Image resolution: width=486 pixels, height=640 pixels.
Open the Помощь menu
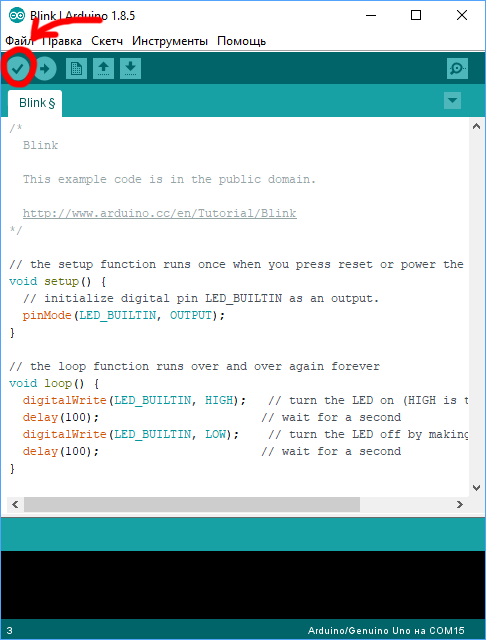tap(242, 41)
